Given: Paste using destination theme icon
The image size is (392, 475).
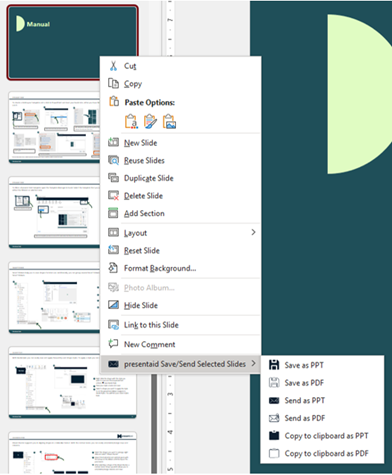Looking at the screenshot, I should click(x=131, y=121).
